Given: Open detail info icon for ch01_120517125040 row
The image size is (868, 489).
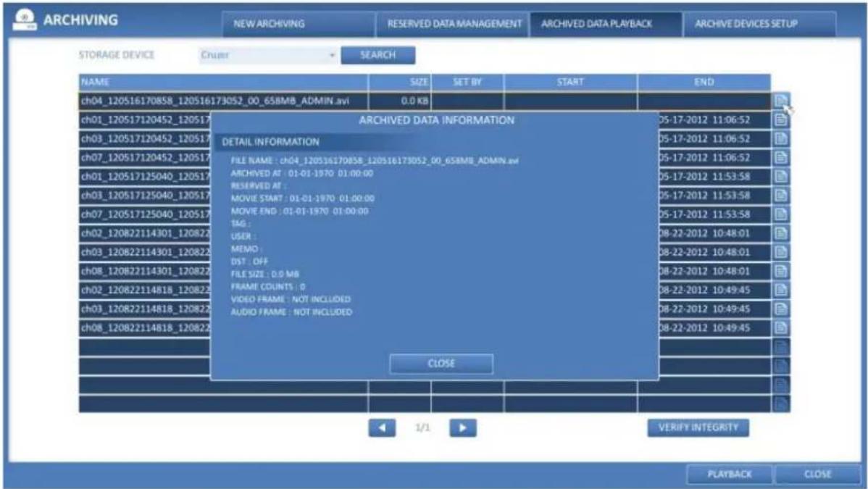Looking at the screenshot, I should pyautogui.click(x=780, y=176).
